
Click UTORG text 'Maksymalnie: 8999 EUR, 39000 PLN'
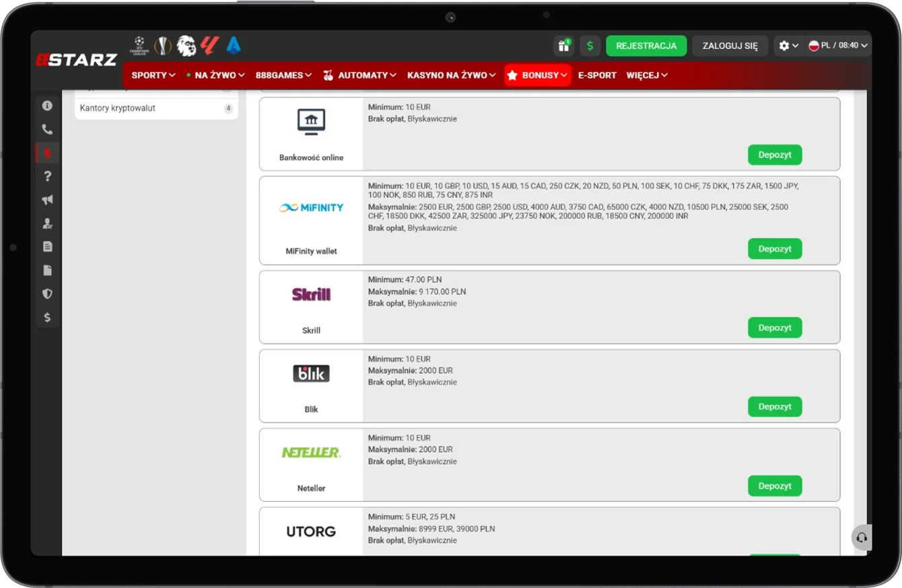(431, 529)
